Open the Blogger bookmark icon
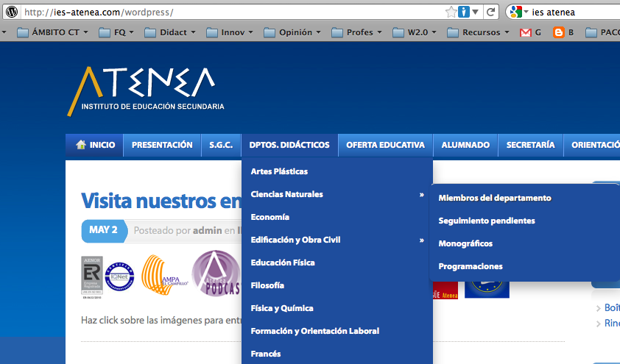The width and height of the screenshot is (620, 364). click(563, 32)
